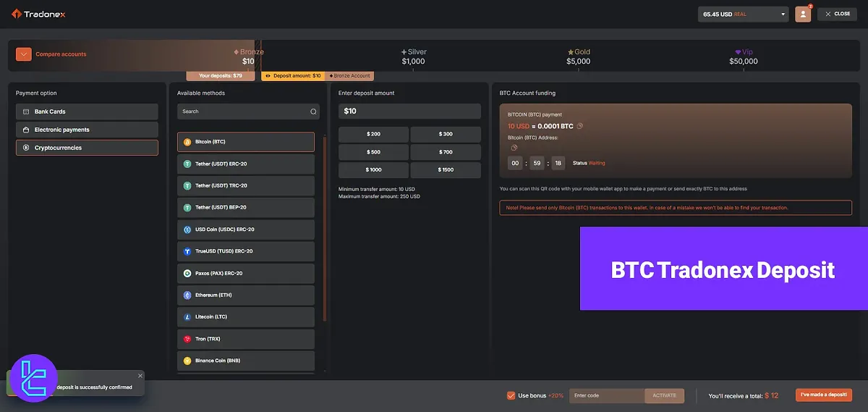
Task: Click the Litecoin (LTC) icon
Action: pyautogui.click(x=187, y=317)
